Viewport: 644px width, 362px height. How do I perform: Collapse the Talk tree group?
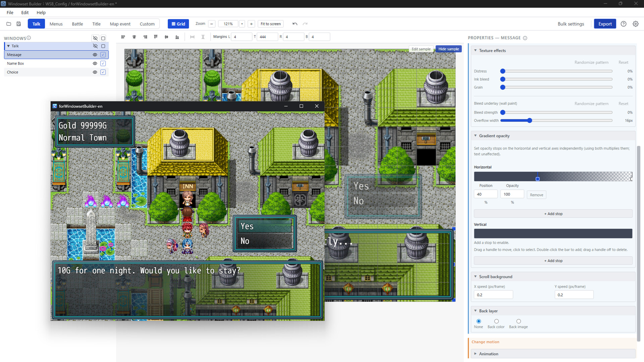(x=8, y=46)
